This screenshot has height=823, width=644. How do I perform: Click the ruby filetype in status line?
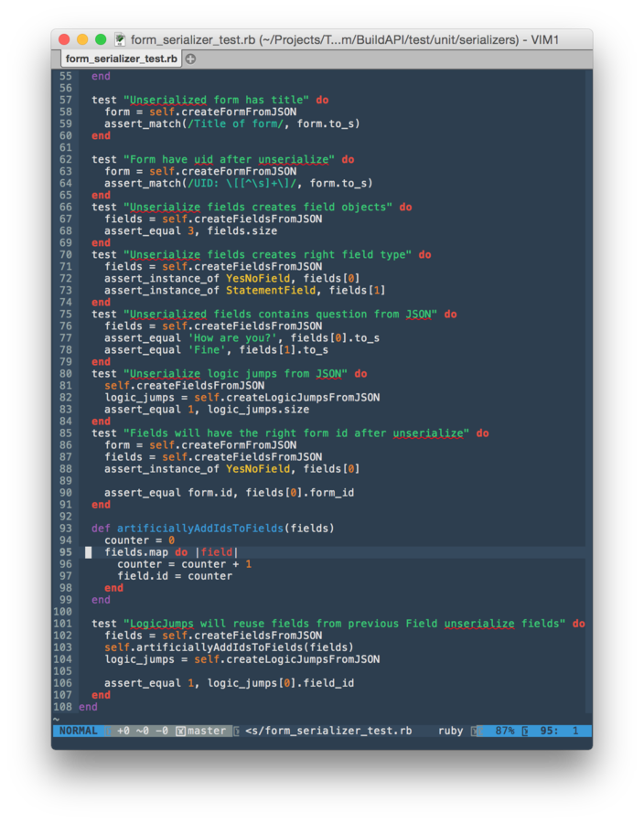(x=450, y=731)
